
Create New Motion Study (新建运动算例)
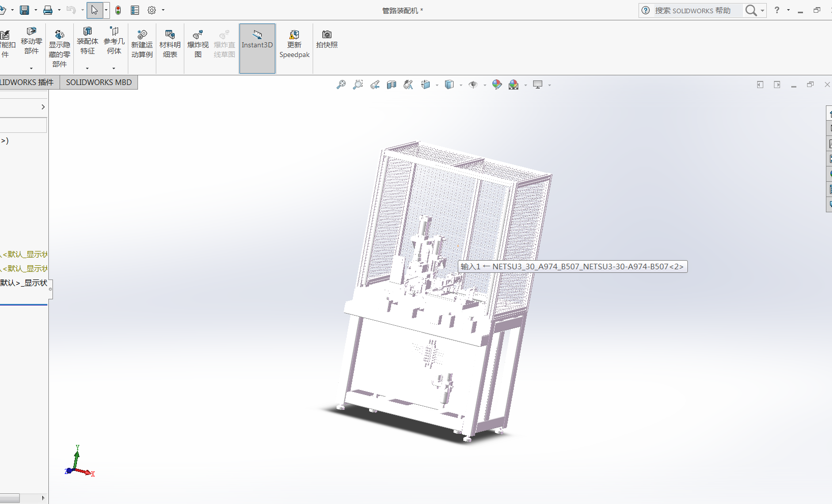point(142,44)
